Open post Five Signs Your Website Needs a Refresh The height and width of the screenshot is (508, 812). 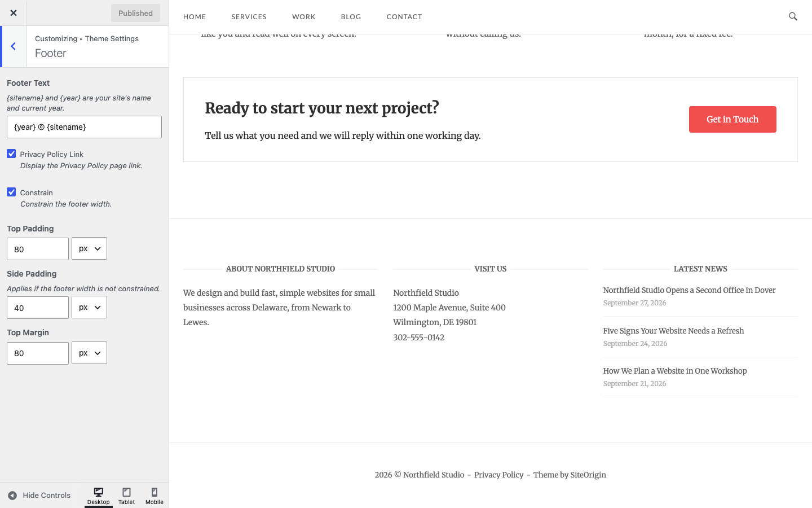(673, 331)
